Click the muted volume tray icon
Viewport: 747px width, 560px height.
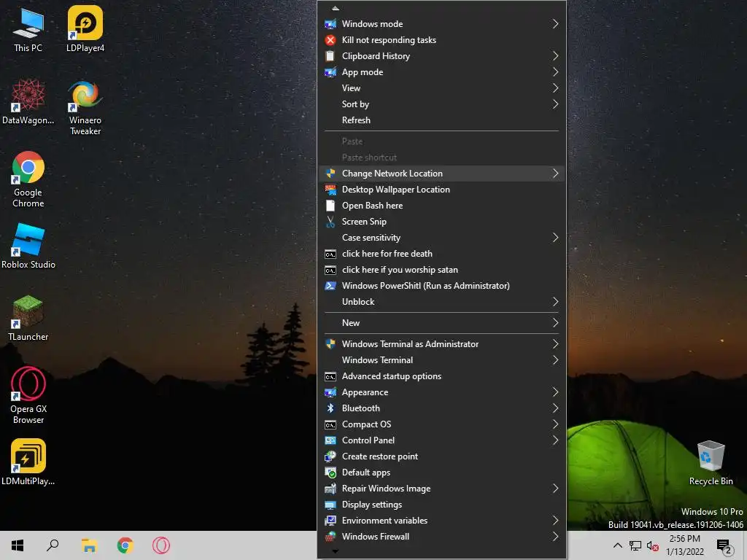(x=652, y=545)
